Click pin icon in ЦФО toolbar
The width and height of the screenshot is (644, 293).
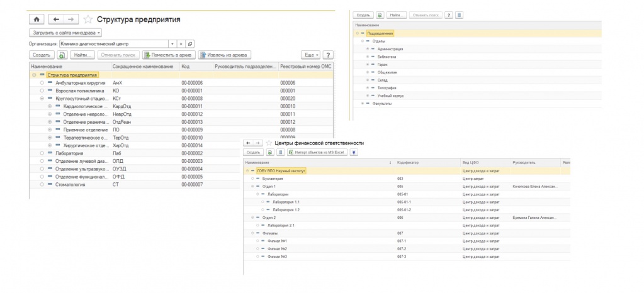pyautogui.click(x=353, y=152)
